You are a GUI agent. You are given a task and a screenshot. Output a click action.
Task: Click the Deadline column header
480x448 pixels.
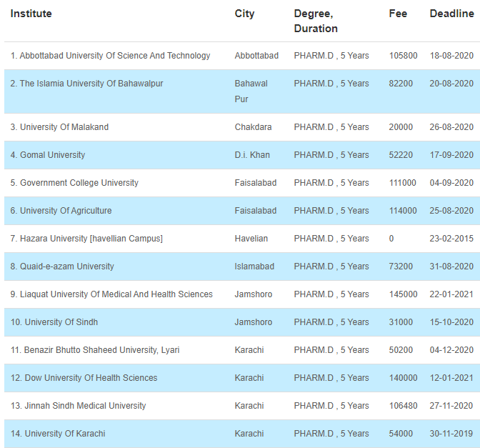[452, 14]
